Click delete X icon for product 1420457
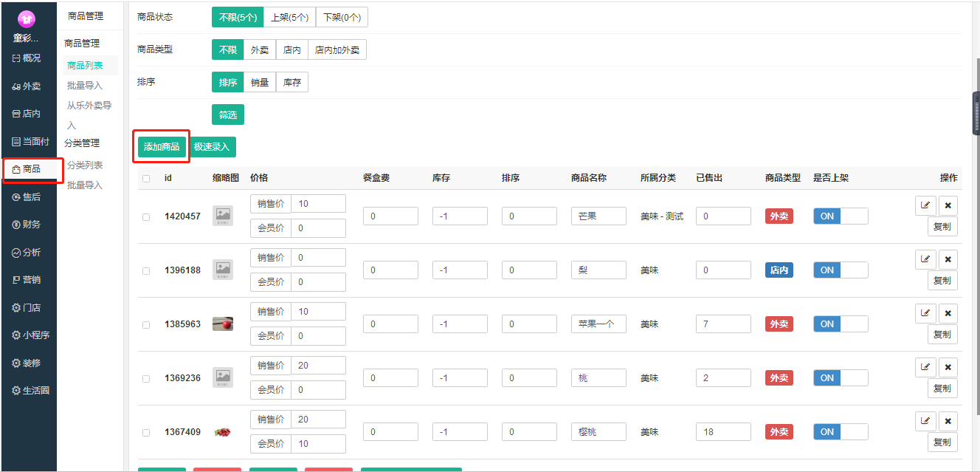 948,205
